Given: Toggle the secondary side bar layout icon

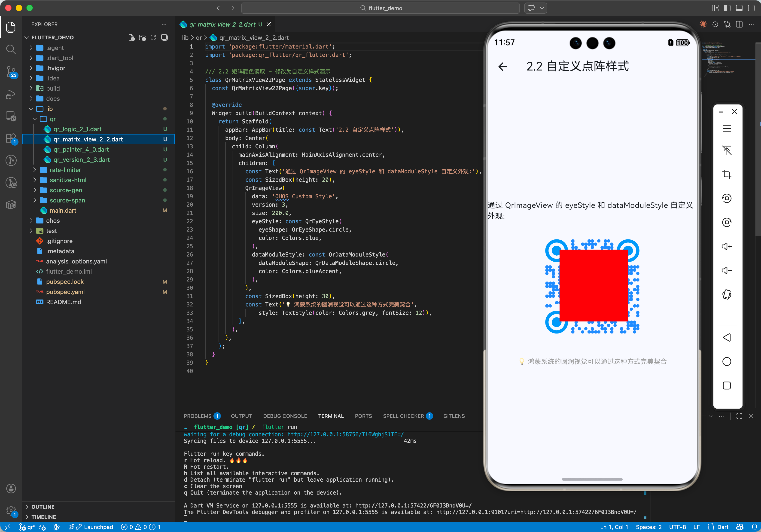Looking at the screenshot, I should click(x=751, y=8).
